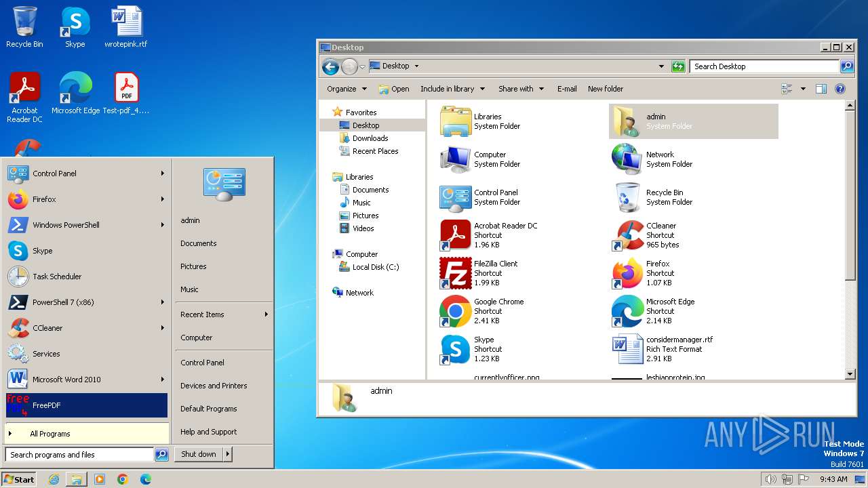Click Open in Explorer toolbar
Image resolution: width=868 pixels, height=488 pixels.
point(393,89)
